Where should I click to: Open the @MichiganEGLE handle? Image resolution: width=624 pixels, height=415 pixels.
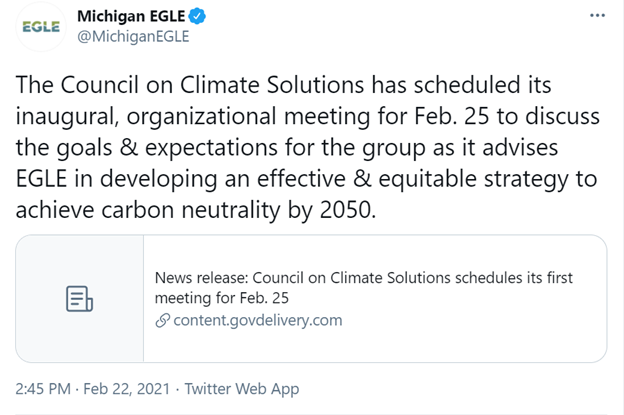tap(133, 38)
